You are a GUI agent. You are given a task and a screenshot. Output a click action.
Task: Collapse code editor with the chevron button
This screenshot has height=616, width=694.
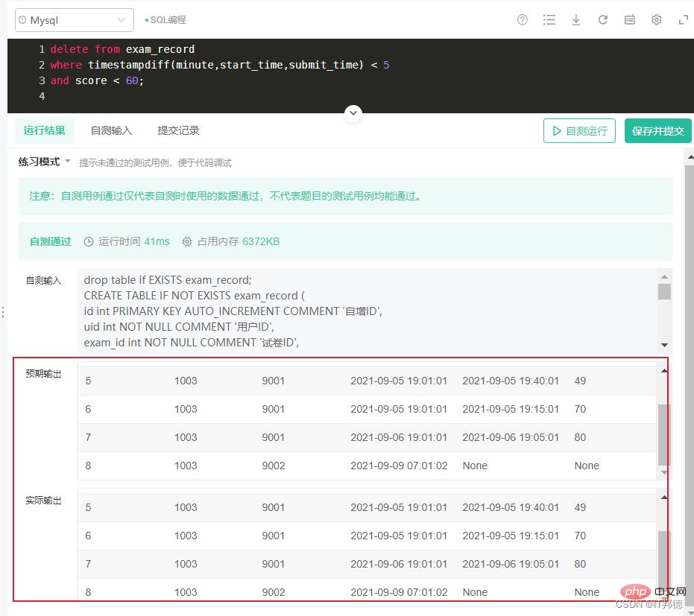(x=353, y=113)
